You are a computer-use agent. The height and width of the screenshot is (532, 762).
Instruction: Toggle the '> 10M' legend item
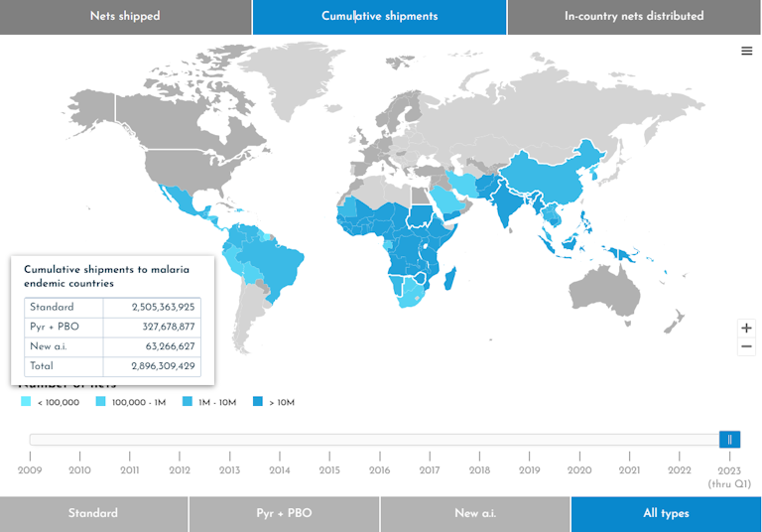click(273, 402)
